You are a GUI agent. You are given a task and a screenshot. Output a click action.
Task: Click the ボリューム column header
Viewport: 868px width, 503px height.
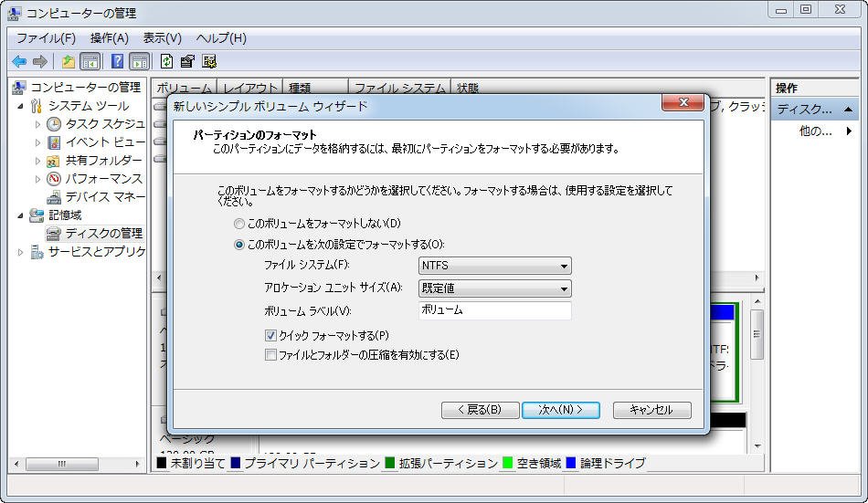[x=184, y=88]
